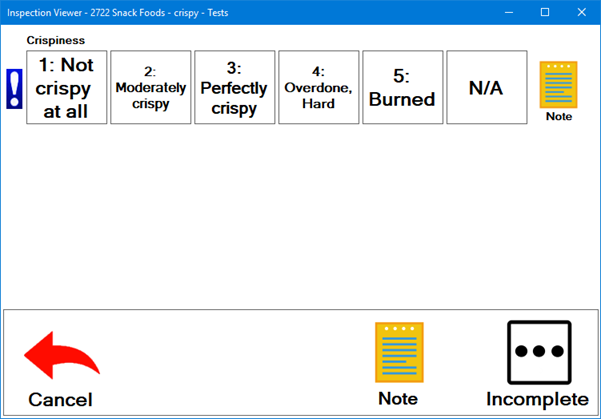The height and width of the screenshot is (419, 601).
Task: Click 'Note' caption under small notepad icon
Action: 559,117
